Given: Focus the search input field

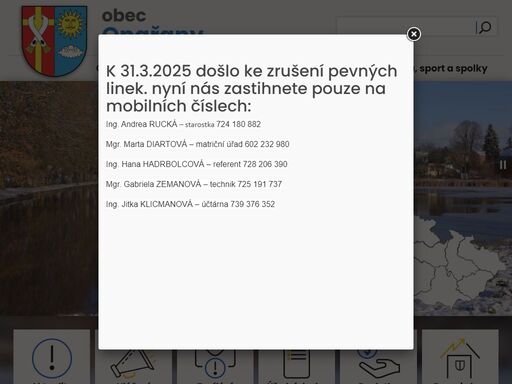Looking at the screenshot, I should pyautogui.click(x=406, y=27).
